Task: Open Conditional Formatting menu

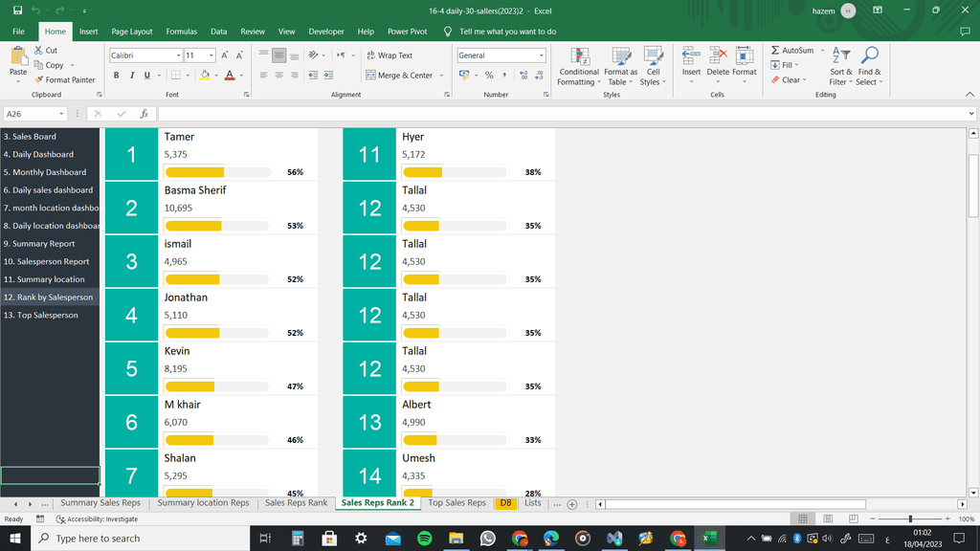Action: pos(579,67)
